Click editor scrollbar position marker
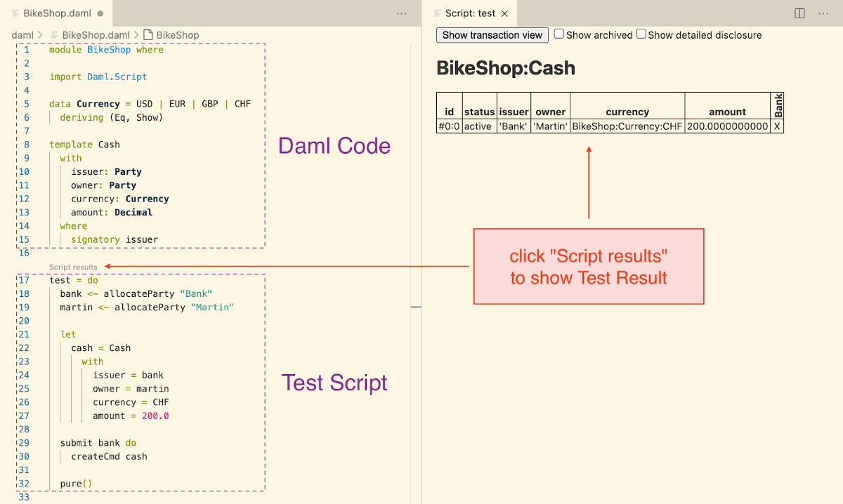843x504 pixels. coord(416,307)
